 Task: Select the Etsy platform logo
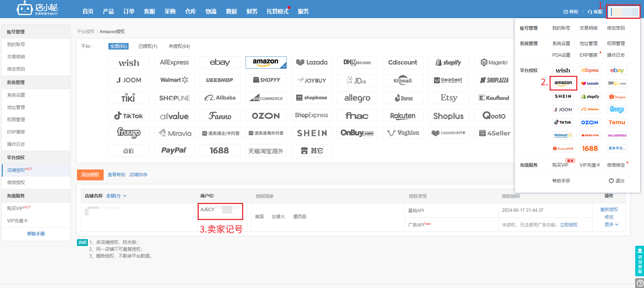pos(448,98)
